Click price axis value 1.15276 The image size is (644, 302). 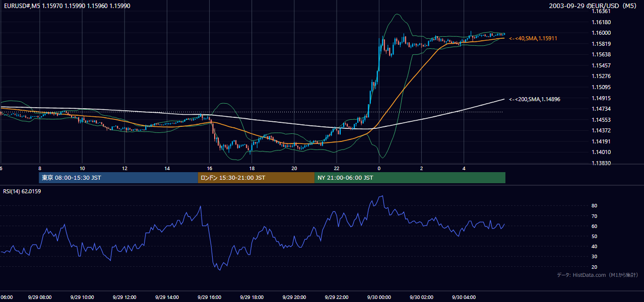[601, 76]
